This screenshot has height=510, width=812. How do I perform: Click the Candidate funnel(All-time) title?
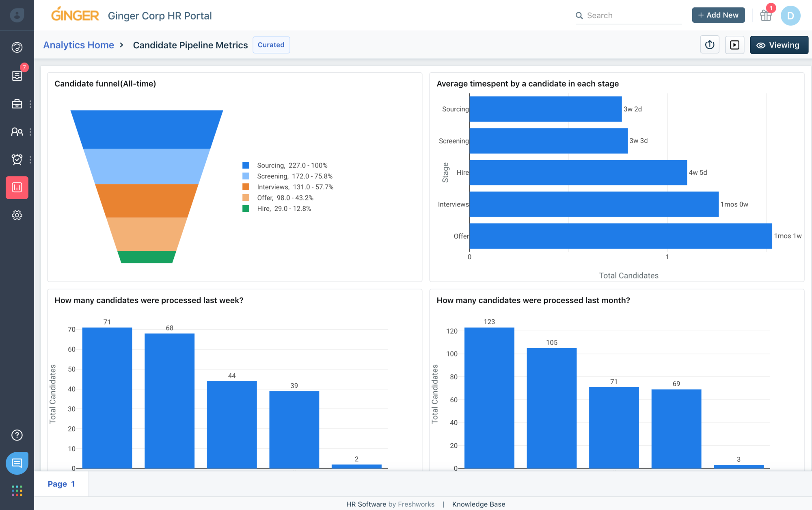[x=105, y=84]
